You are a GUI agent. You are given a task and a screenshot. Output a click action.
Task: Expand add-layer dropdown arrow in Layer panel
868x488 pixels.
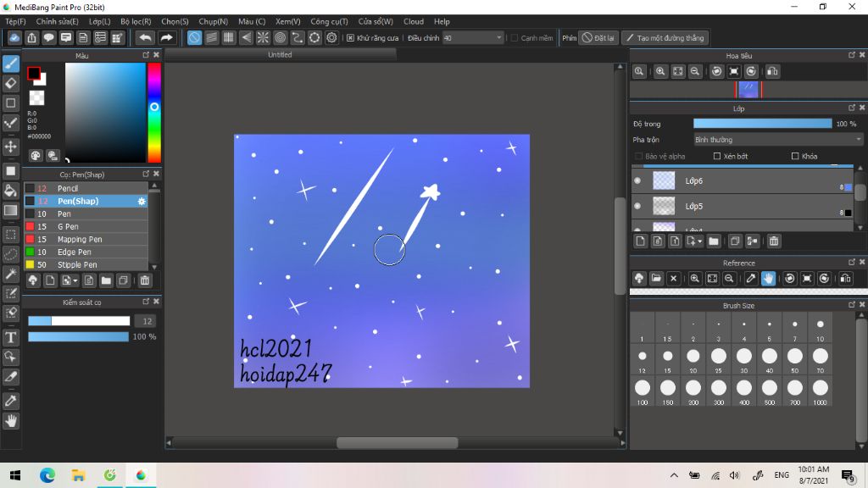point(700,241)
